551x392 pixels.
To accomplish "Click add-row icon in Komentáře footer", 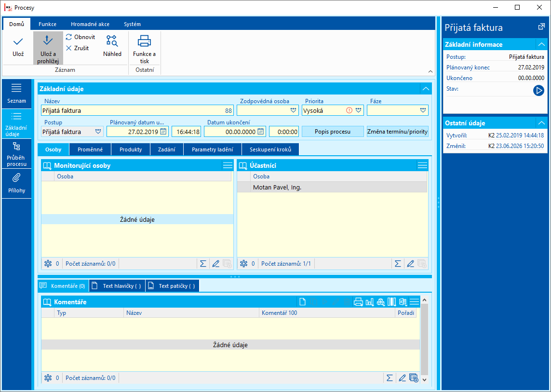I will coord(414,378).
